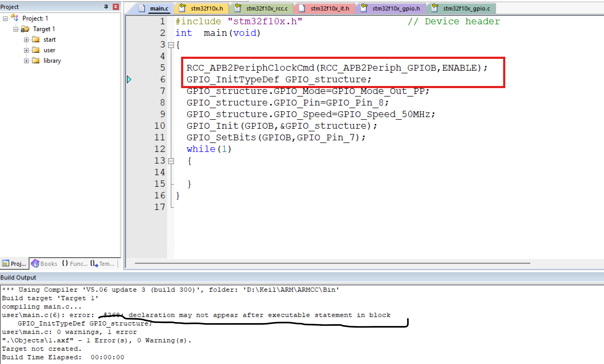Viewport: 604px width, 364px height.
Task: Select the library tree item label
Action: (x=52, y=61)
